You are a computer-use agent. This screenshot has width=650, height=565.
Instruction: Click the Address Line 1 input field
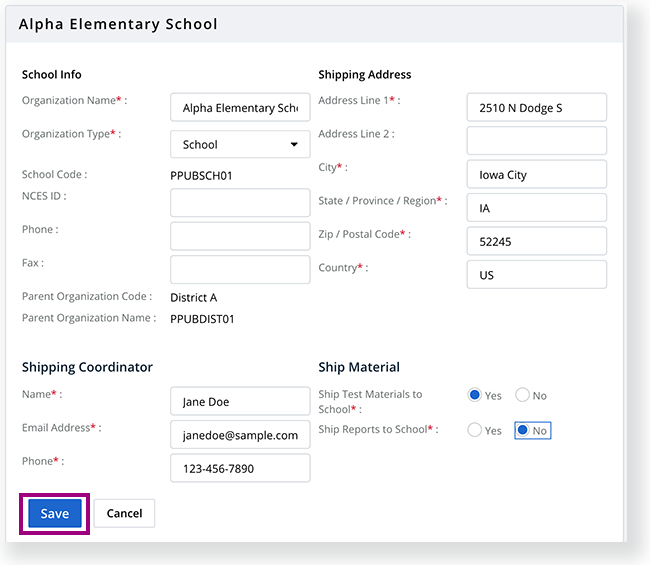pos(536,107)
